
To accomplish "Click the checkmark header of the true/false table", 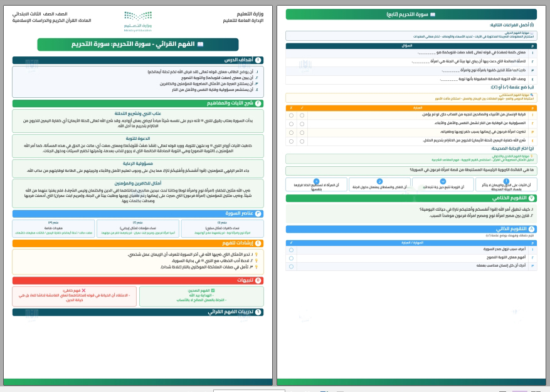I will (x=302, y=108).
